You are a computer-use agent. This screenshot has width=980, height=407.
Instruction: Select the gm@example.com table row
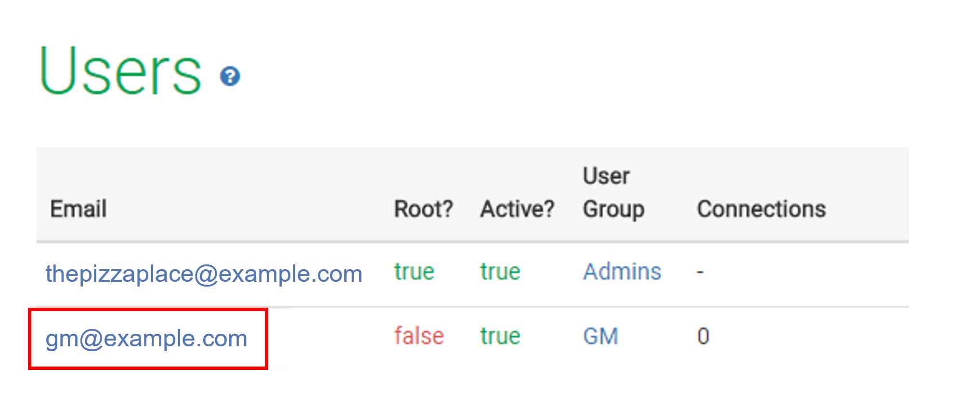(x=472, y=338)
